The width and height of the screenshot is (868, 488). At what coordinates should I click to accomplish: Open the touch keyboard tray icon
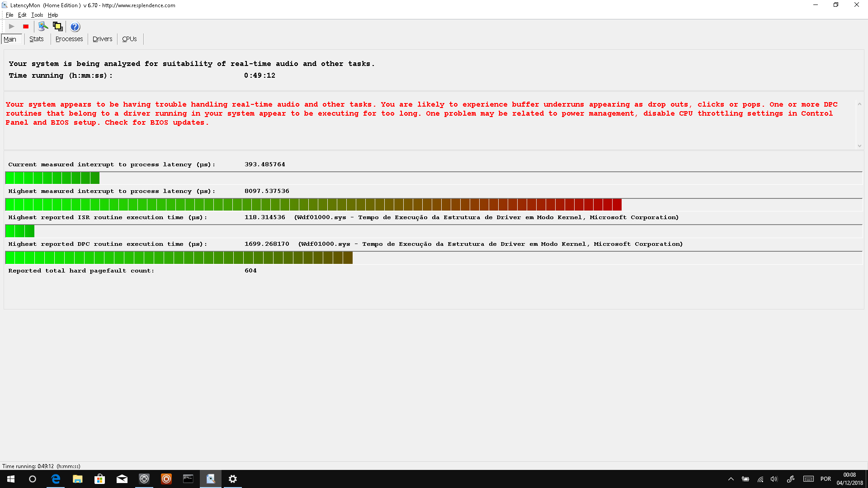point(809,479)
